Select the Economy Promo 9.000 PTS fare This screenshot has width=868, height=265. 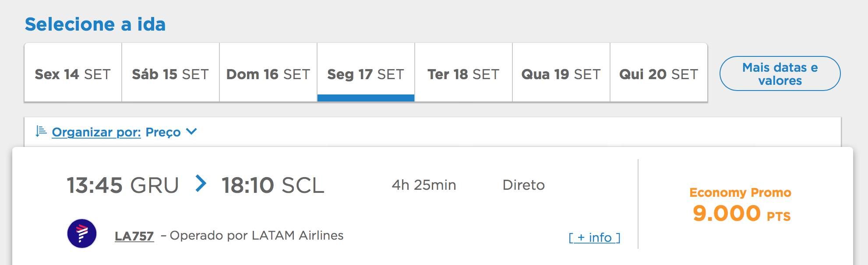click(741, 205)
